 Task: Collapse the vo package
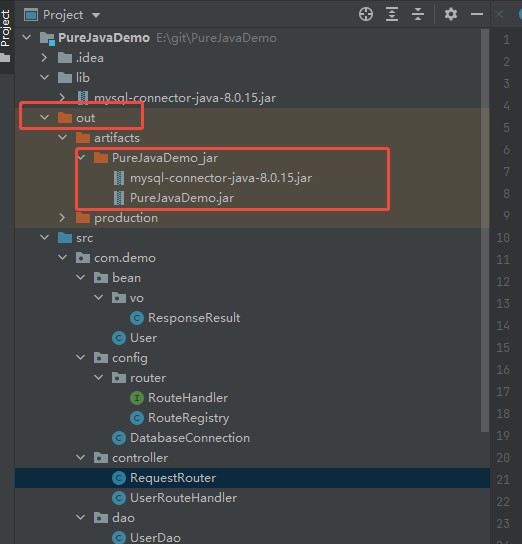pos(99,298)
